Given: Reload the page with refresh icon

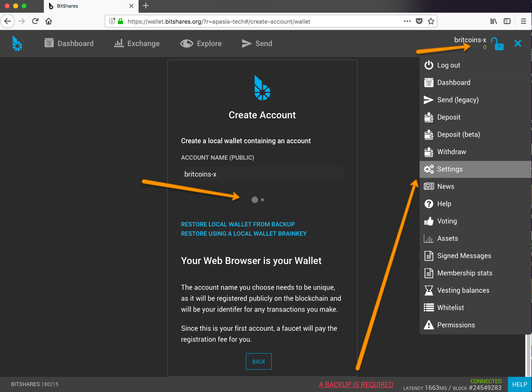Looking at the screenshot, I should pyautogui.click(x=35, y=21).
